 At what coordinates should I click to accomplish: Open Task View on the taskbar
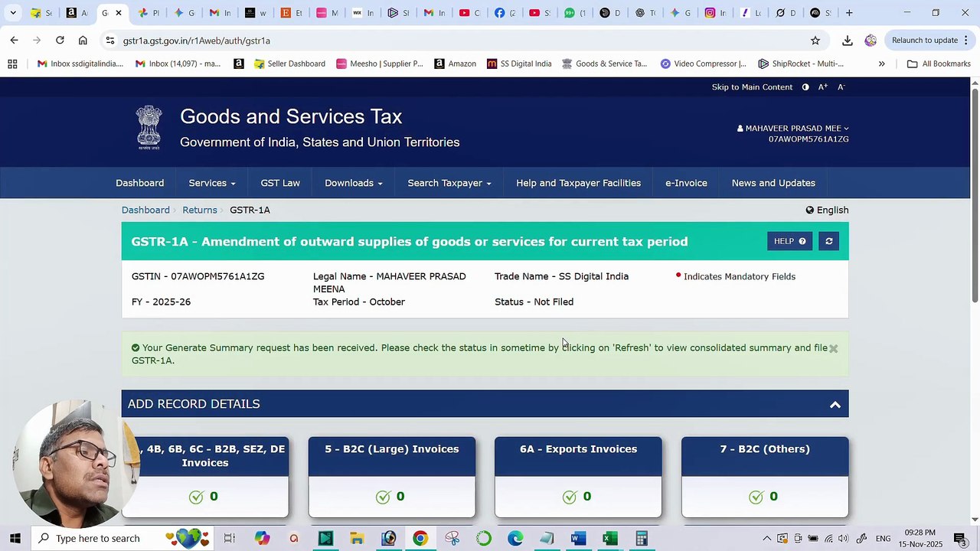pyautogui.click(x=229, y=538)
